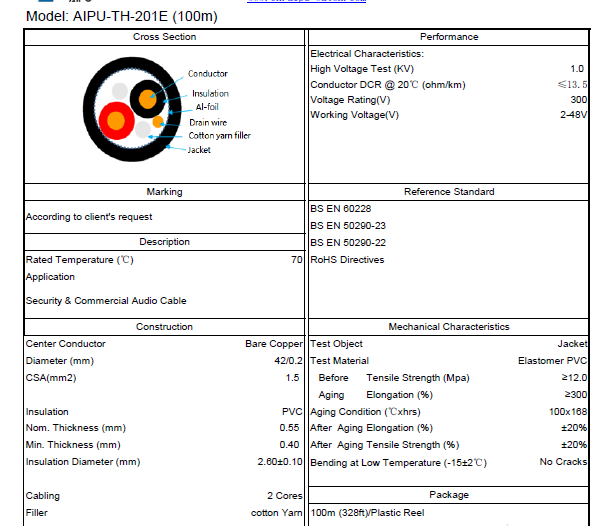Click 100m (328ft)/Plastic Reel text
This screenshot has width=592, height=526.
point(367,513)
